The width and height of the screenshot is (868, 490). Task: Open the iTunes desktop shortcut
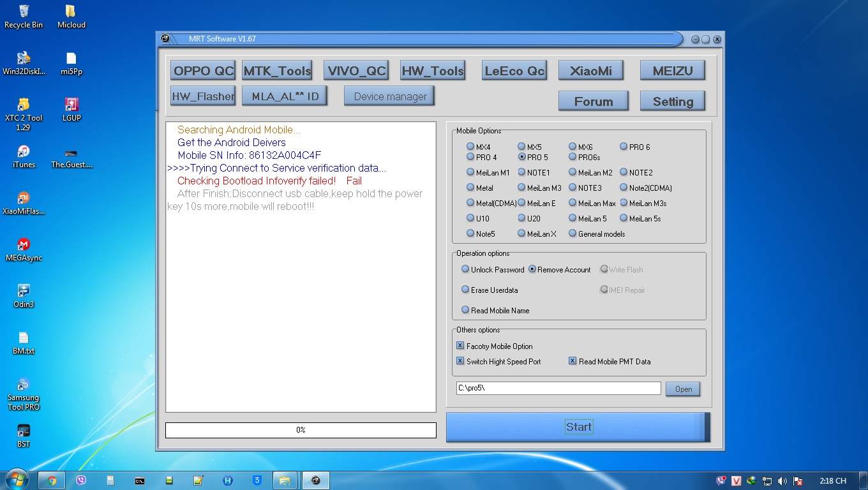click(24, 156)
